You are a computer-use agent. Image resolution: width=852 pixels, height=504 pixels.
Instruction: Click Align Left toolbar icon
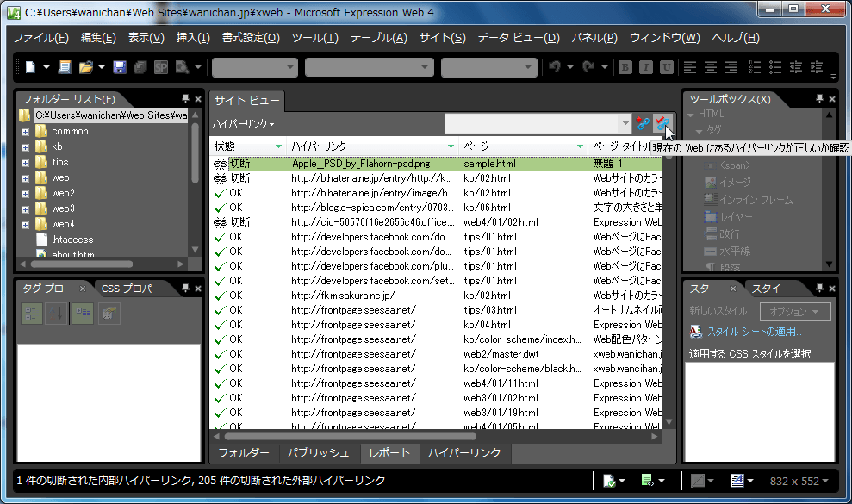(x=690, y=67)
